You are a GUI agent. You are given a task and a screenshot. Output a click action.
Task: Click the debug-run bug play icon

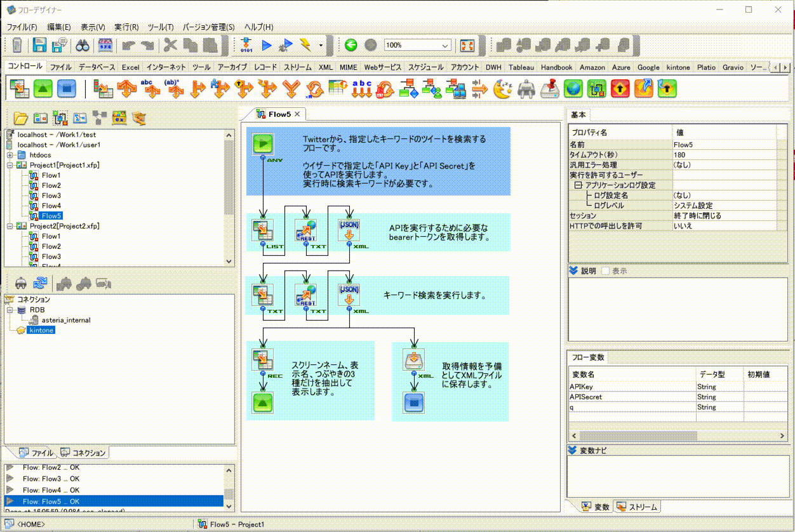point(286,46)
